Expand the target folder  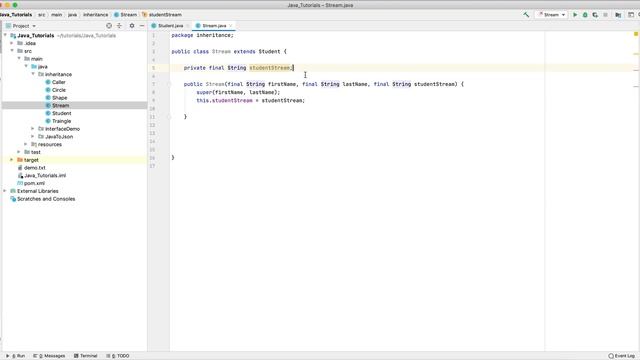pos(12,160)
